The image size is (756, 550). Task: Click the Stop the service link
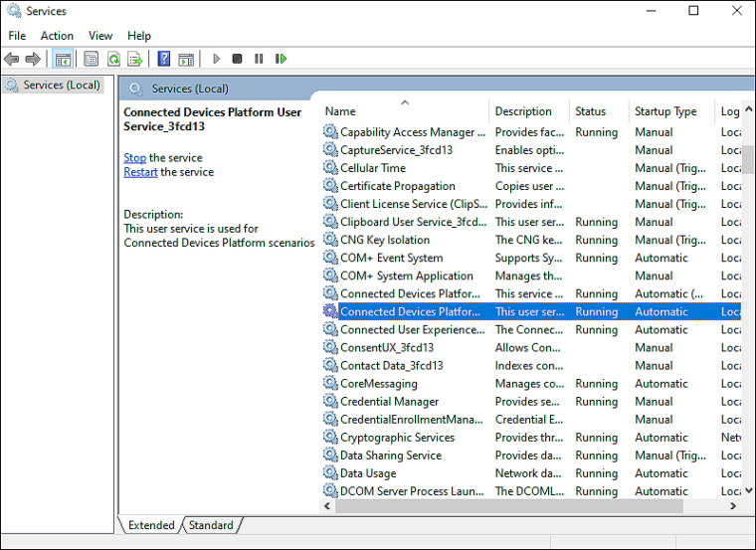click(134, 157)
